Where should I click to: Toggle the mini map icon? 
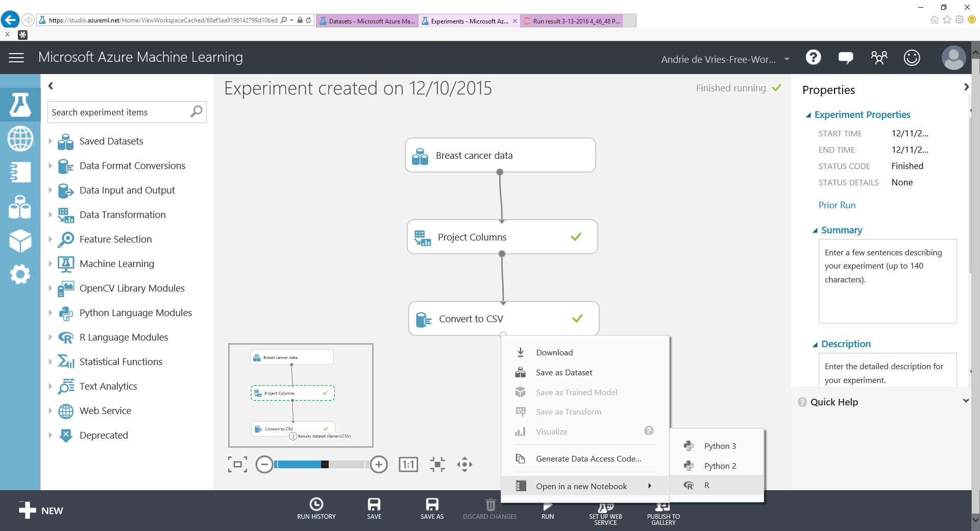(237, 464)
